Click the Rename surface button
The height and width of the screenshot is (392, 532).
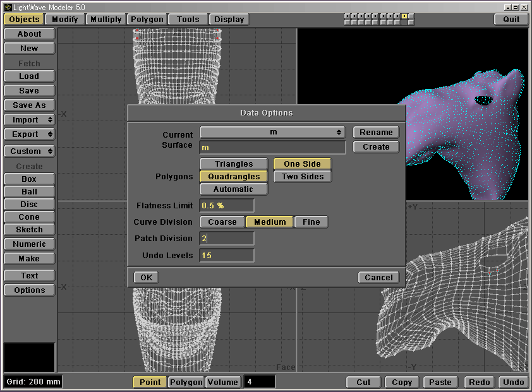point(376,133)
